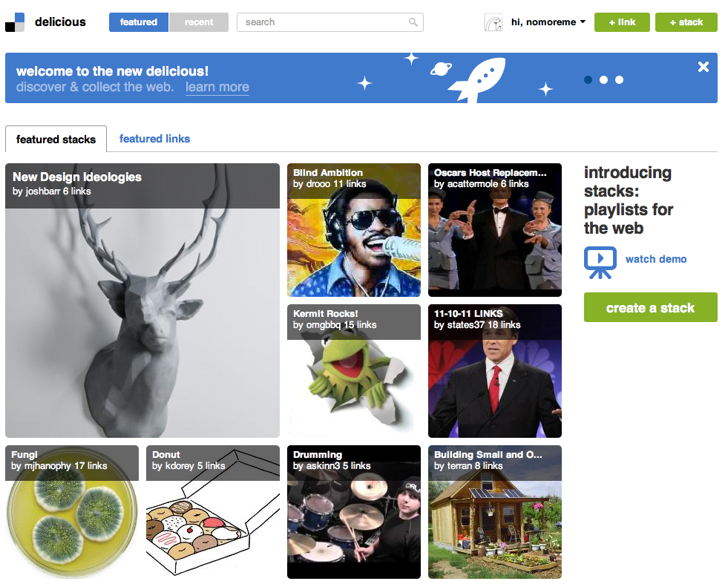This screenshot has width=728, height=584.
Task: Select the first banner slide dot
Action: (x=588, y=80)
